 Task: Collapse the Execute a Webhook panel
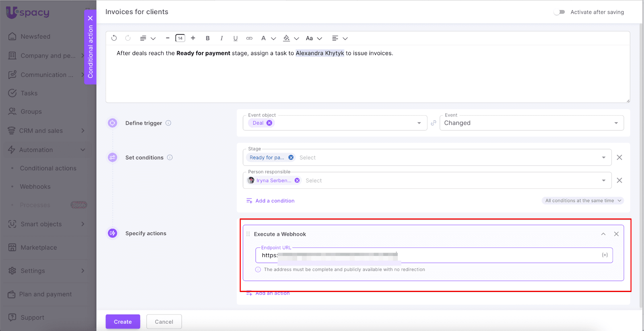[x=603, y=234]
